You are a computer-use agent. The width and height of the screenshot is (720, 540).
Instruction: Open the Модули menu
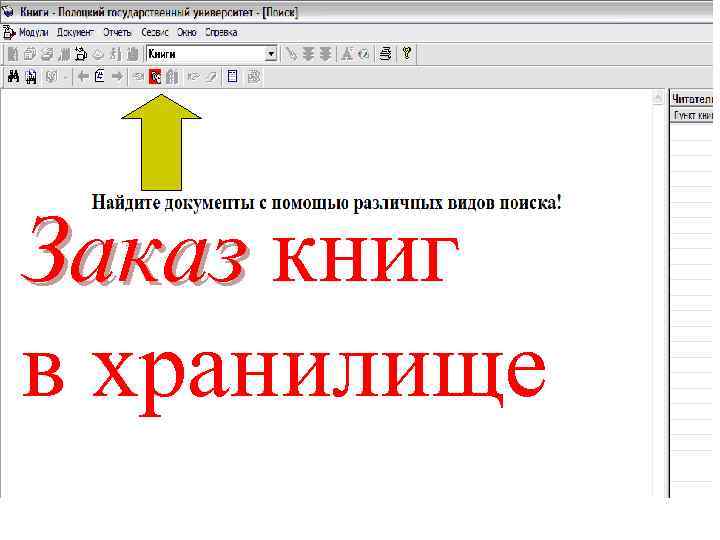(33, 33)
